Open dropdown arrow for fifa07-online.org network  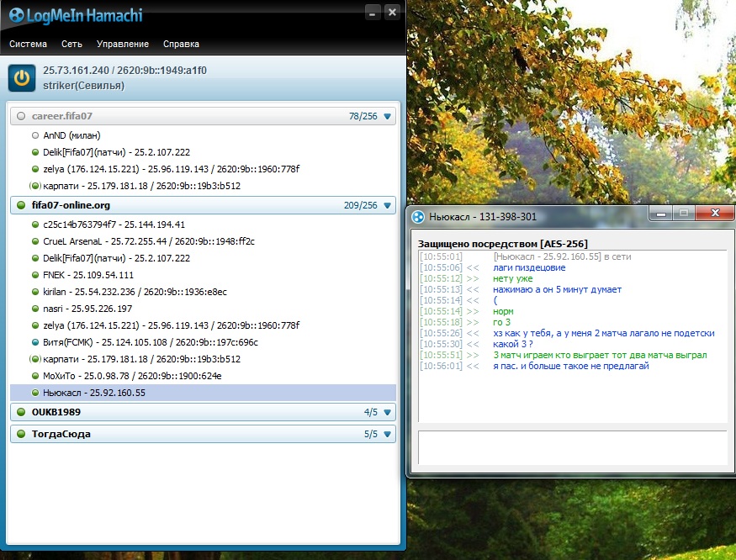(387, 206)
